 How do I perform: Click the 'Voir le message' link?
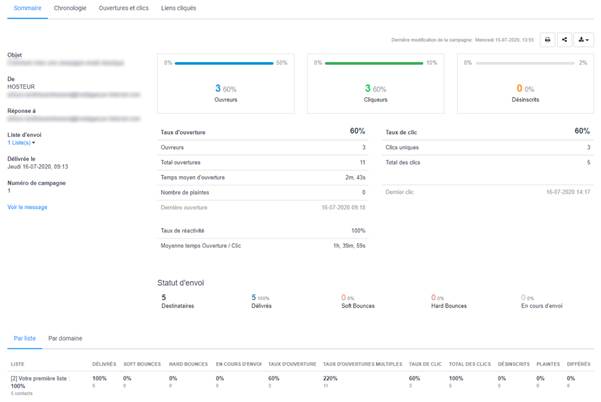27,207
